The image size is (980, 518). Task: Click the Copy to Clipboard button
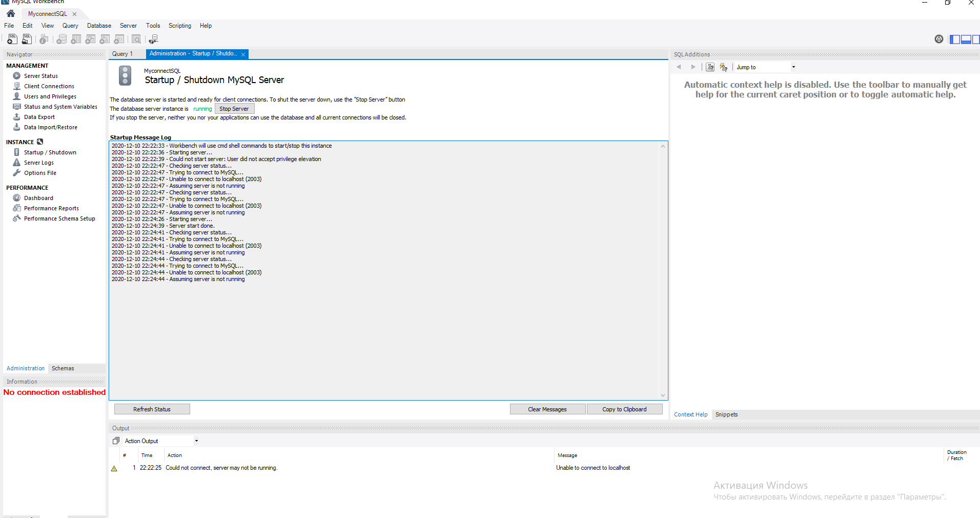pos(624,409)
